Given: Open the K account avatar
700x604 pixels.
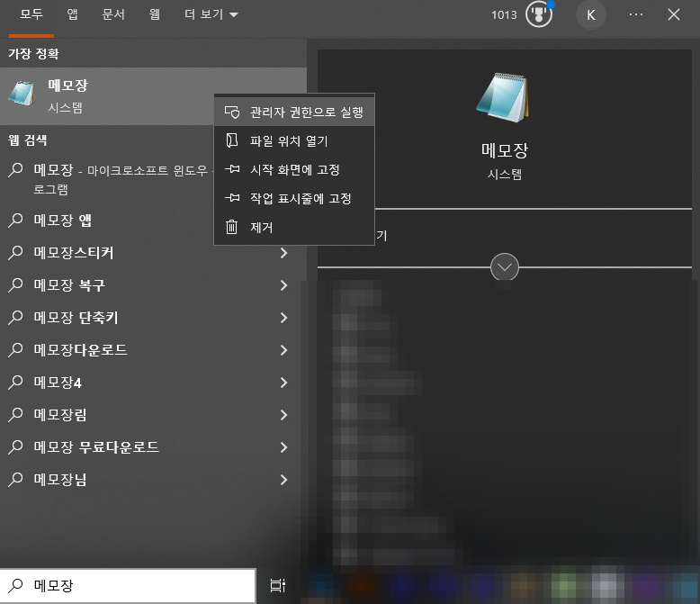Looking at the screenshot, I should point(590,15).
